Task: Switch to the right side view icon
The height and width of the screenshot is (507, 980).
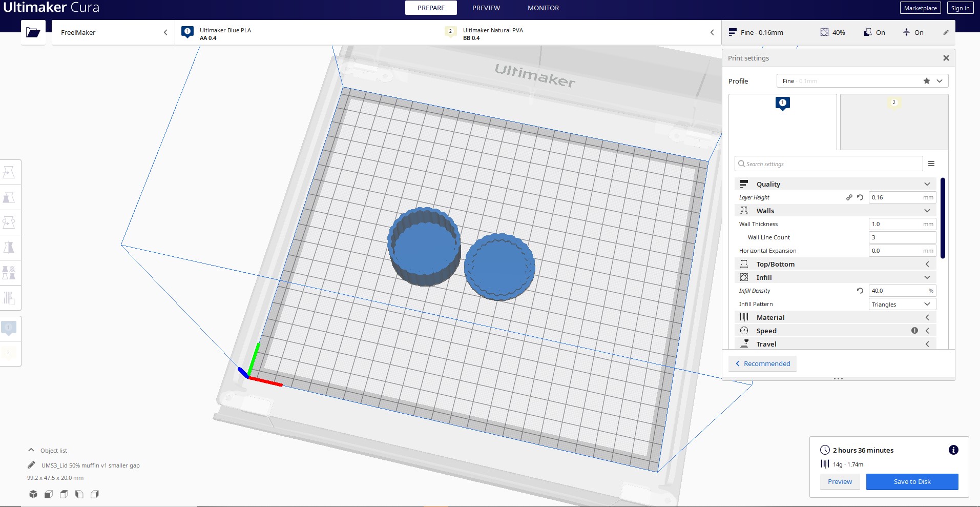Action: [x=95, y=494]
